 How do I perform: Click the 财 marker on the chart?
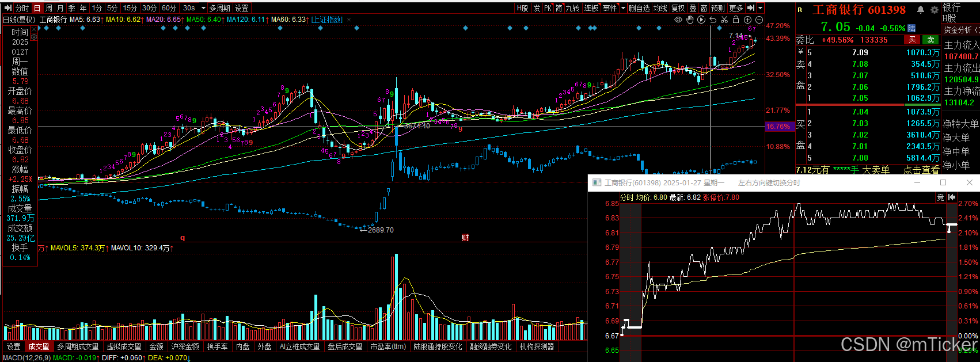click(x=465, y=238)
